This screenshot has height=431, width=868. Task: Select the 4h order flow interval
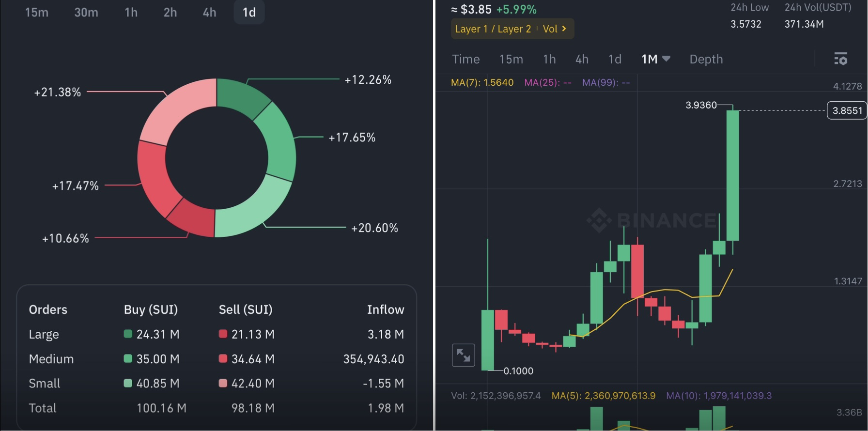(x=209, y=13)
